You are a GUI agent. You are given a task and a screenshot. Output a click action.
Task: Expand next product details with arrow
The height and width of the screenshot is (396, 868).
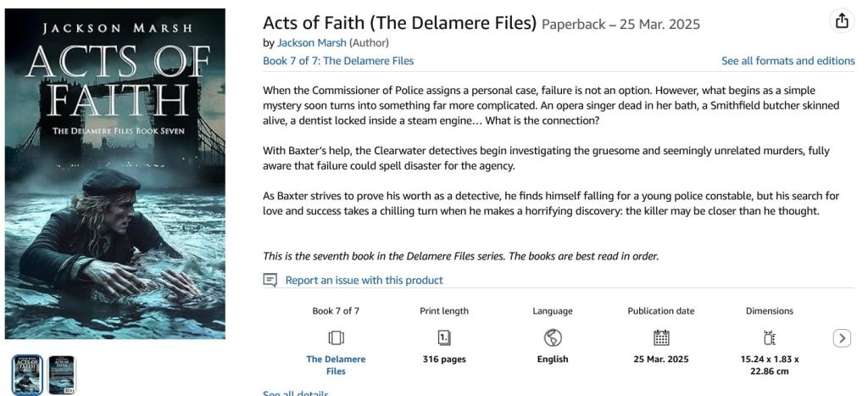pos(842,337)
